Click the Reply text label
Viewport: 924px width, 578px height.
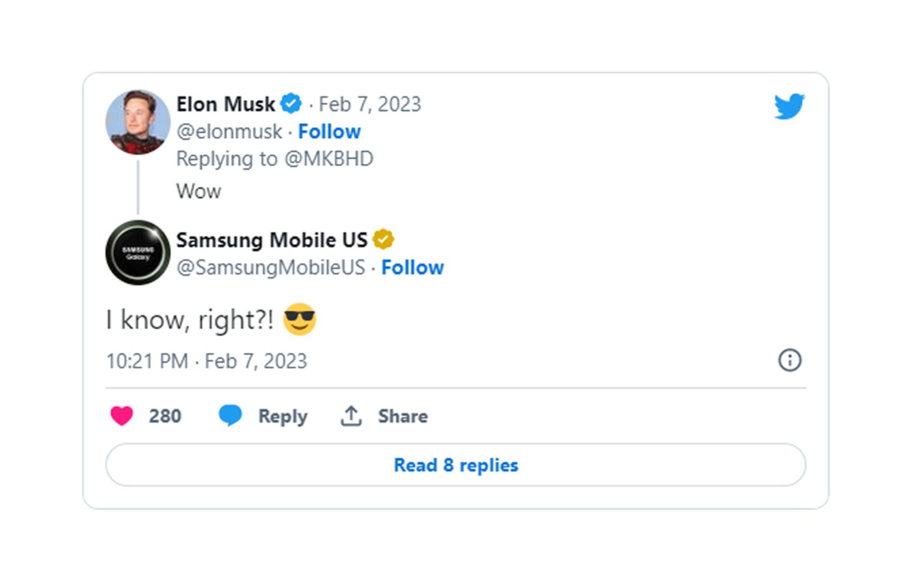[282, 416]
